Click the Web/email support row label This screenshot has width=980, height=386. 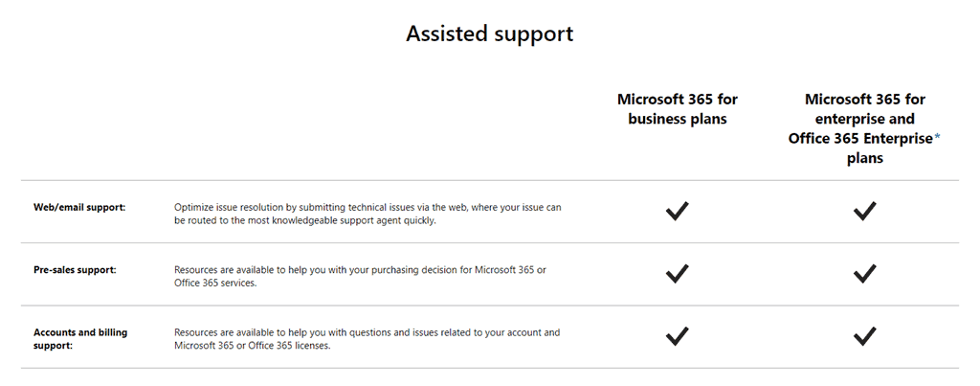click(79, 207)
